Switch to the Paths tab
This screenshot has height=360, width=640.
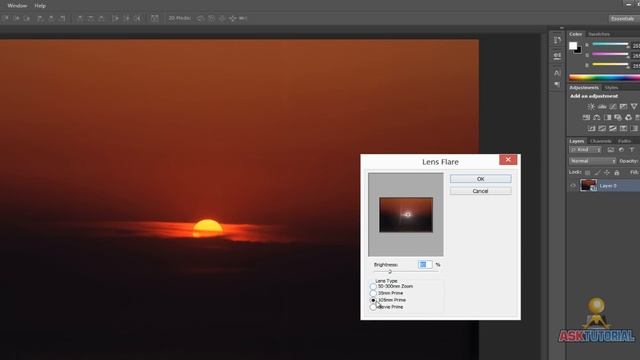[x=624, y=141]
